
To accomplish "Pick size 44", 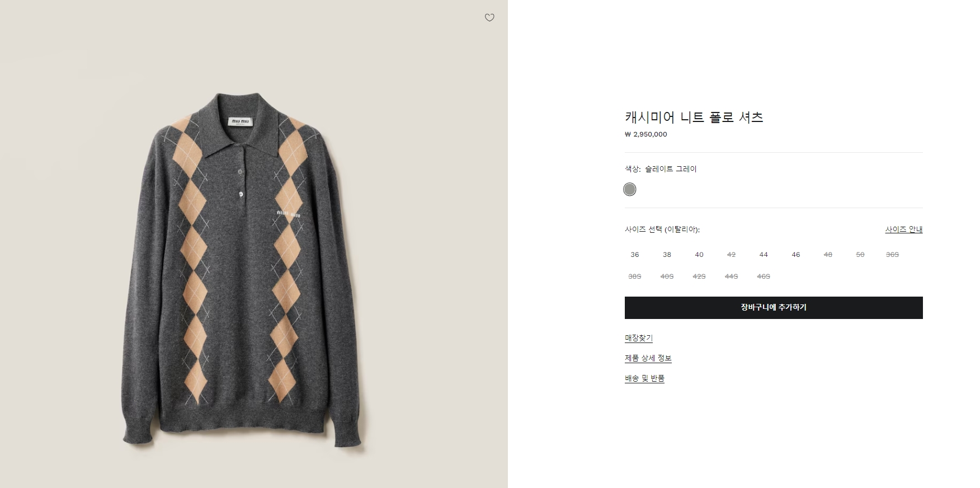I will tap(764, 255).
